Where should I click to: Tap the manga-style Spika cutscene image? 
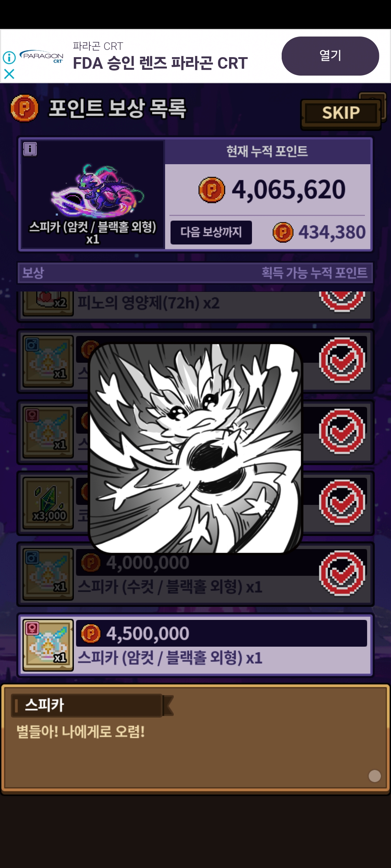[195, 448]
